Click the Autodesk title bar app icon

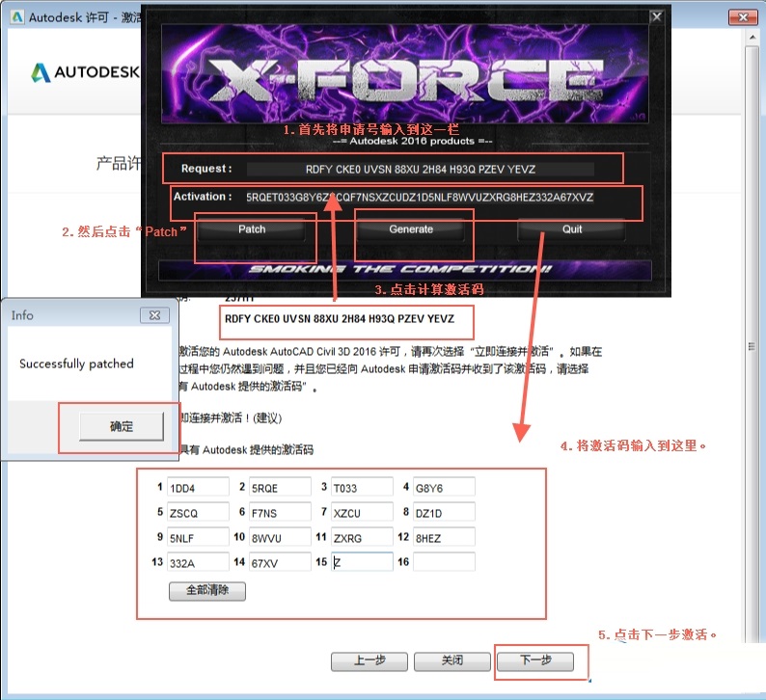[x=17, y=17]
